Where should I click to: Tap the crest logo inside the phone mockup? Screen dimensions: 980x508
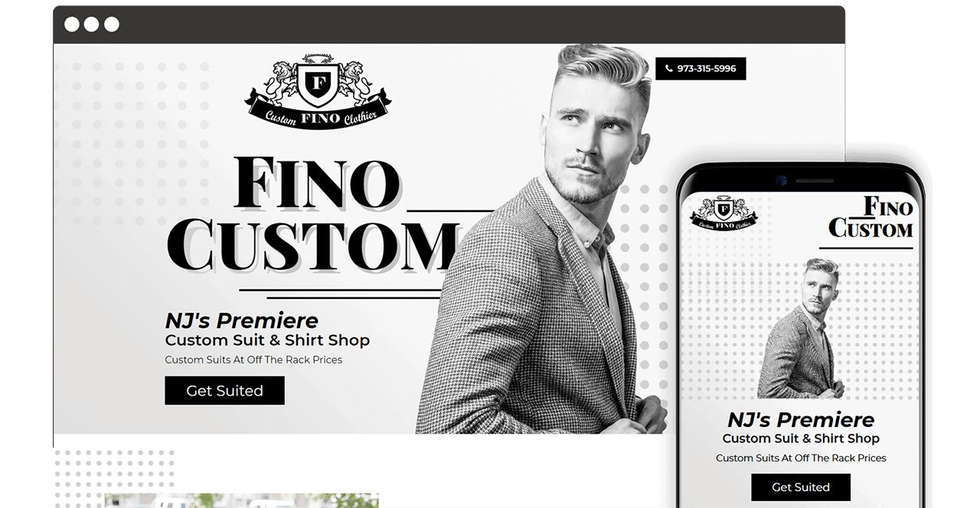(x=724, y=213)
